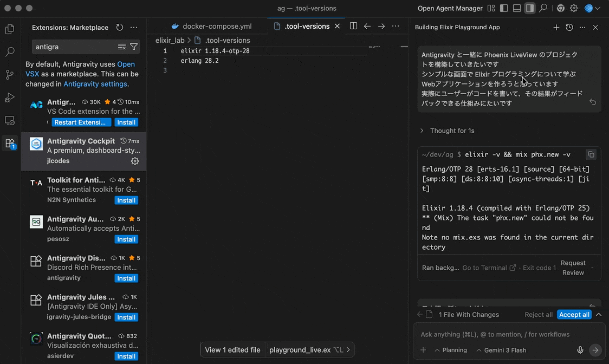
Task: Navigate back with editor left arrow
Action: pyautogui.click(x=367, y=26)
